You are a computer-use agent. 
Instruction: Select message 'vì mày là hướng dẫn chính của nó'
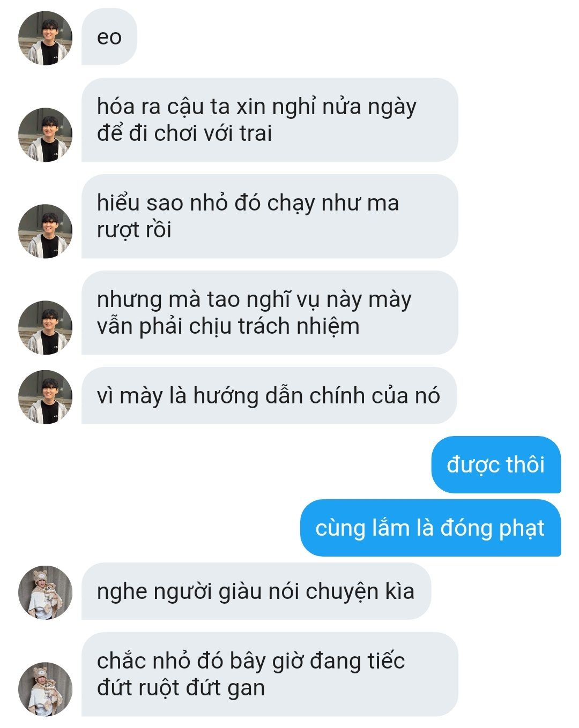[x=269, y=396]
